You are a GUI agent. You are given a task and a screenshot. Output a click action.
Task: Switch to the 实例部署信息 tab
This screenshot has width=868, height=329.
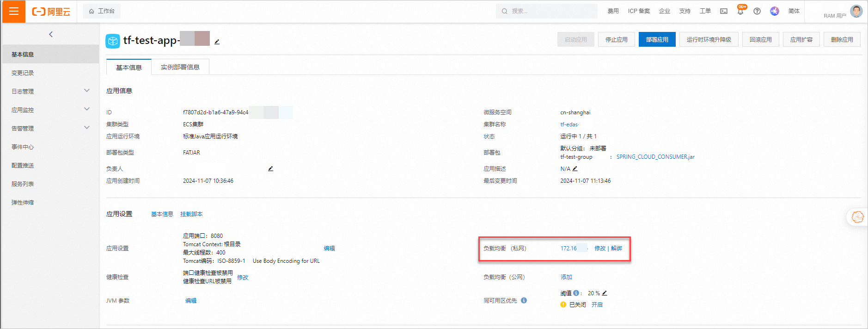click(x=180, y=67)
